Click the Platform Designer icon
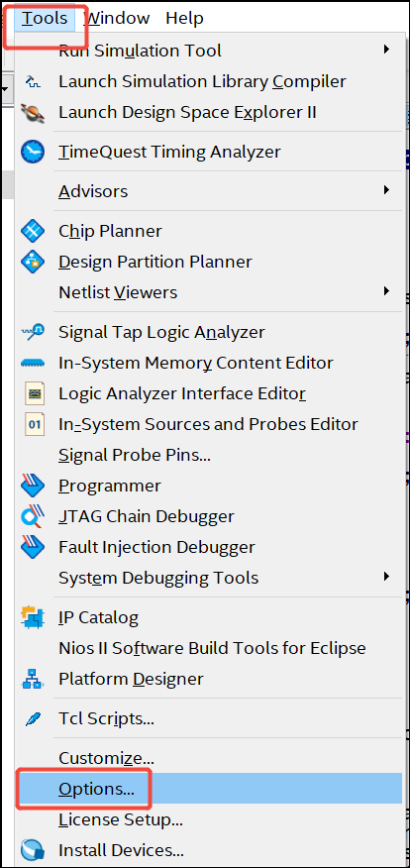The image size is (410, 868). pyautogui.click(x=33, y=679)
